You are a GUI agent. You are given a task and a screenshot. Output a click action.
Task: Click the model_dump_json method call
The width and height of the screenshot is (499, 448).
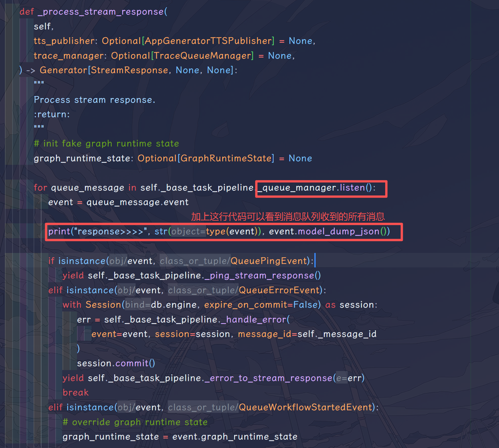tap(338, 231)
